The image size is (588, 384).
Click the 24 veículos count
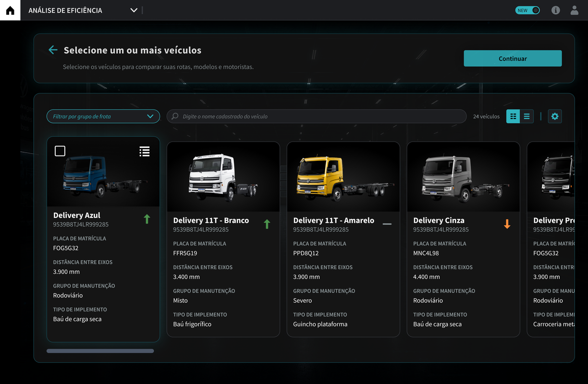point(486,117)
